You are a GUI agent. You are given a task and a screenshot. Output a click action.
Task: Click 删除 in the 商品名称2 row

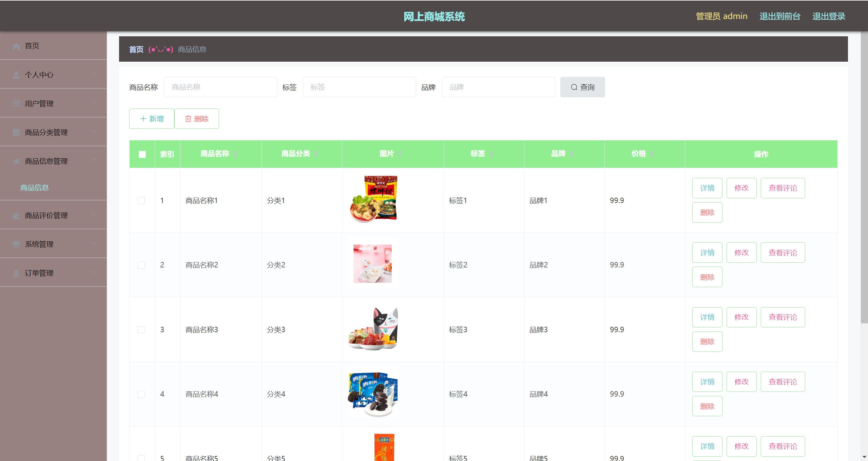pos(707,277)
